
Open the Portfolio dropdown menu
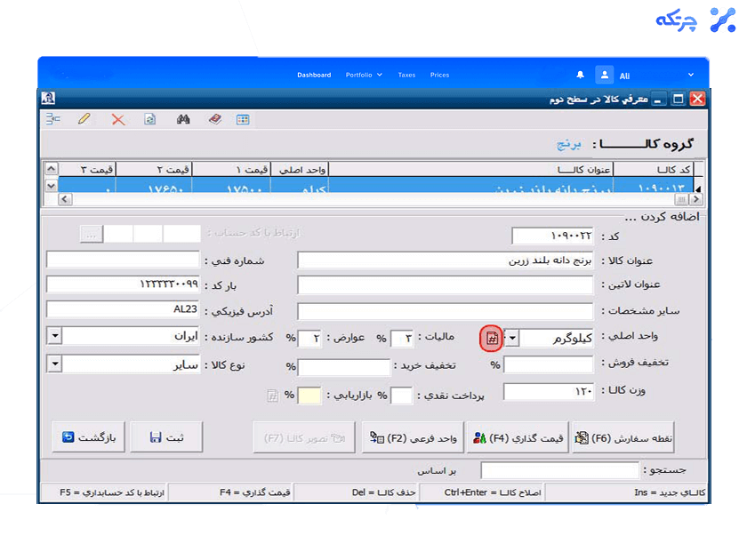tap(364, 75)
